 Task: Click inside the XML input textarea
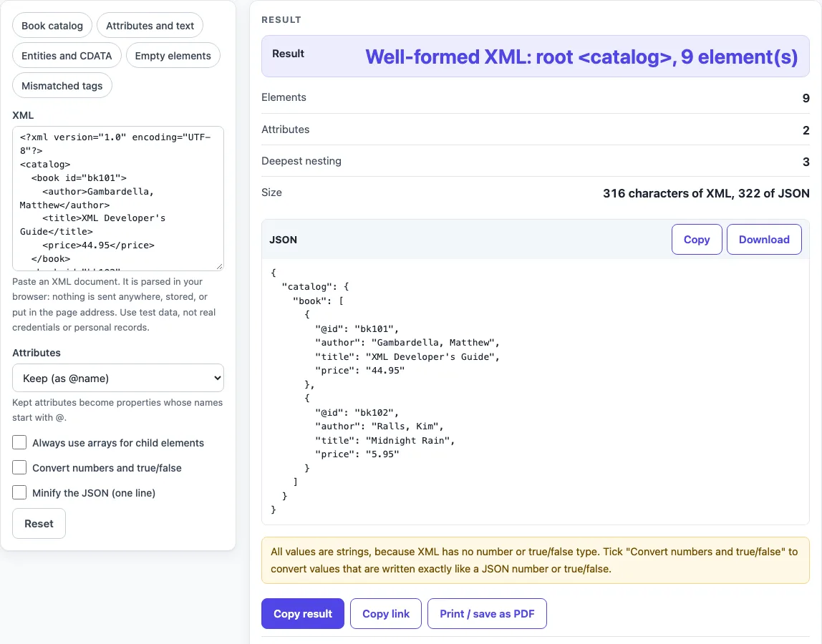(118, 198)
